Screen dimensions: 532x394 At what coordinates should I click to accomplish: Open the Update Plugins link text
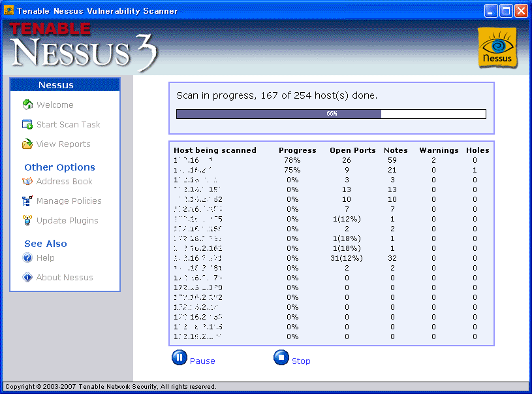(67, 221)
